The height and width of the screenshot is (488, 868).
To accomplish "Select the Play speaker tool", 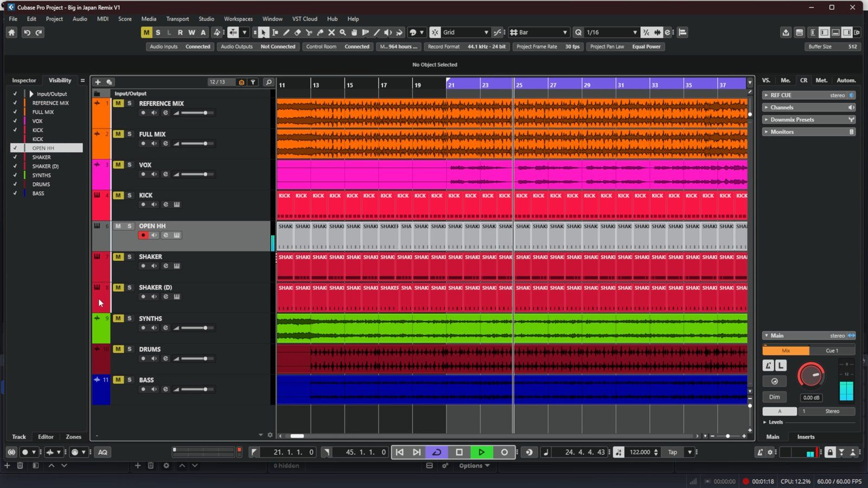I will click(x=388, y=33).
